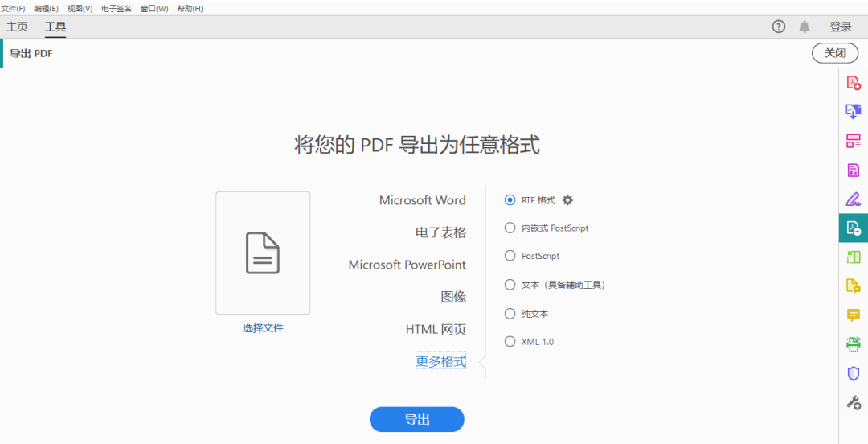The image size is (868, 444).
Task: Select the 内嵌式 PostScript radio button
Action: coord(510,228)
